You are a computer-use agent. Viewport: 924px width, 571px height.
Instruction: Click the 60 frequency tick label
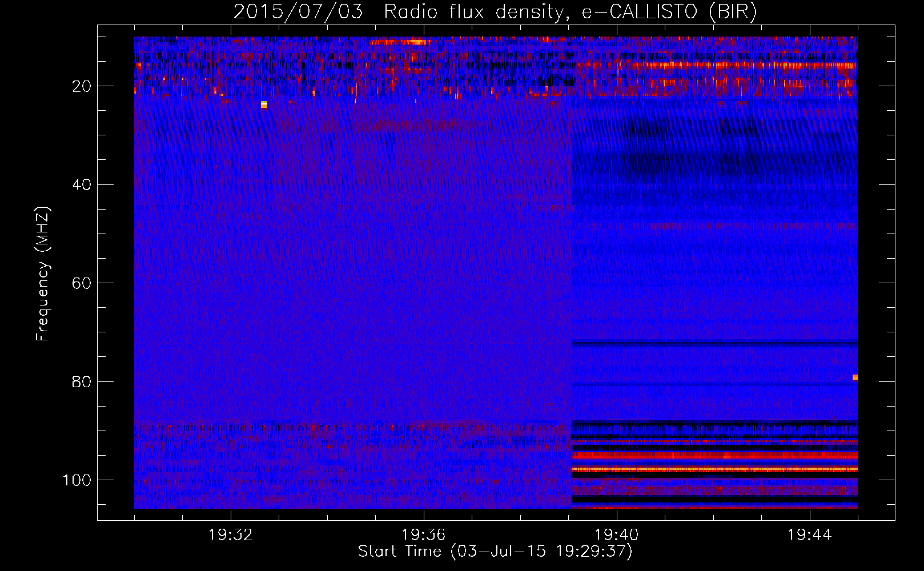[x=82, y=283]
